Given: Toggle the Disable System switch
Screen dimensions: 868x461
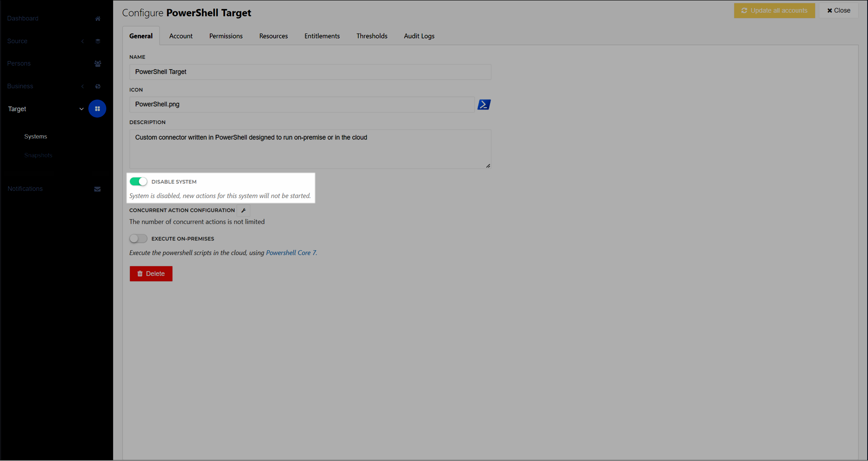Looking at the screenshot, I should [x=138, y=181].
